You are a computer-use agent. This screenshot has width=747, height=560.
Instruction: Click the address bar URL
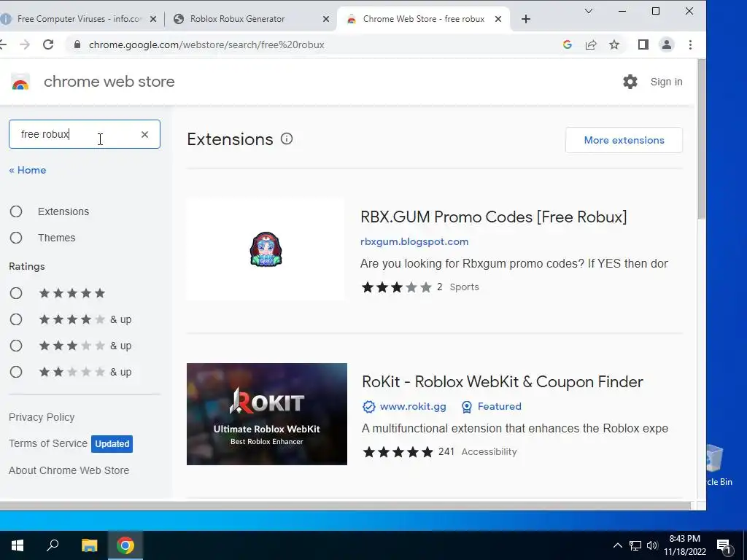coord(206,44)
